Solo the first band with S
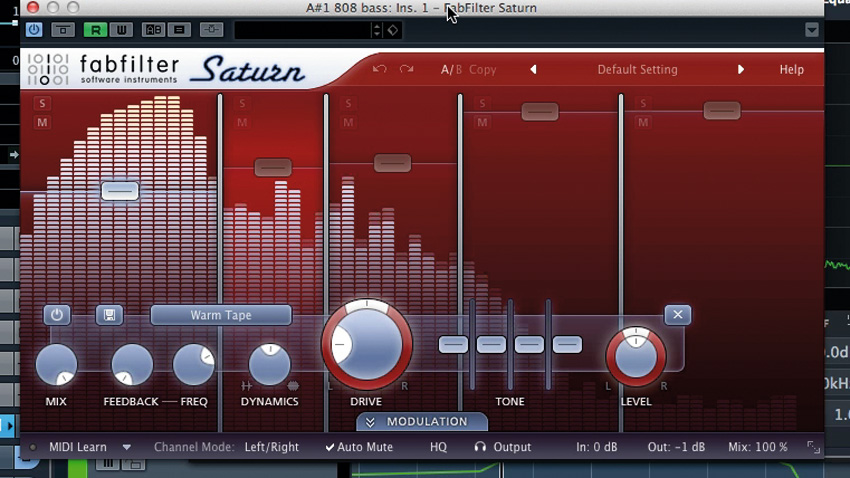Image resolution: width=850 pixels, height=478 pixels. tap(42, 103)
